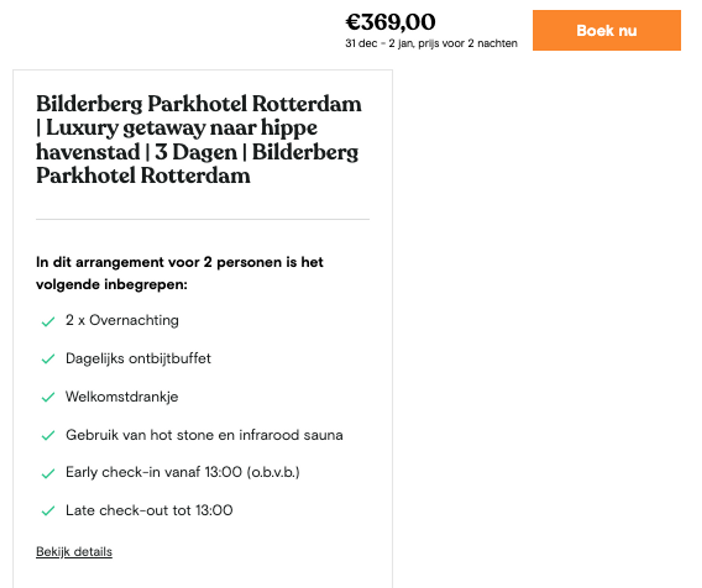Select the price €369,00

(390, 22)
